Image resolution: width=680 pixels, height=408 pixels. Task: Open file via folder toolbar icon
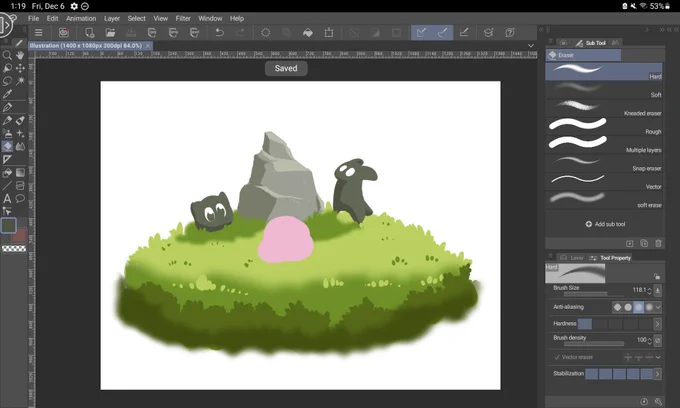coord(110,33)
